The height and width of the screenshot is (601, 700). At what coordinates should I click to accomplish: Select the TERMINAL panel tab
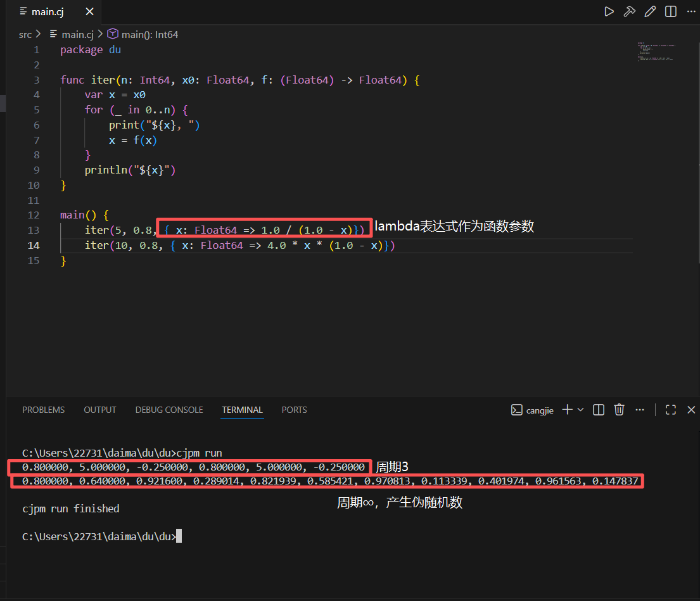tap(243, 410)
